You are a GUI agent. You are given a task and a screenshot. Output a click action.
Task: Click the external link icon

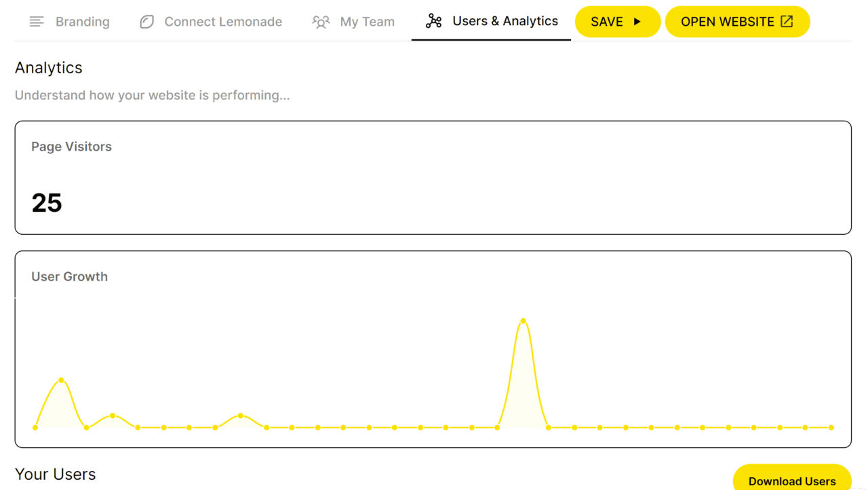pyautogui.click(x=787, y=22)
